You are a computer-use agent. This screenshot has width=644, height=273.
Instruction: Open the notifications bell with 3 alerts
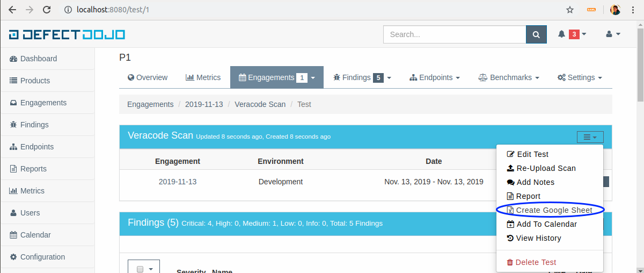coord(572,34)
